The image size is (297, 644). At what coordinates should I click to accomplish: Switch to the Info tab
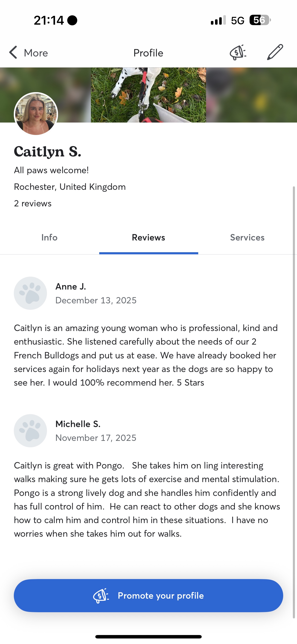click(x=49, y=237)
